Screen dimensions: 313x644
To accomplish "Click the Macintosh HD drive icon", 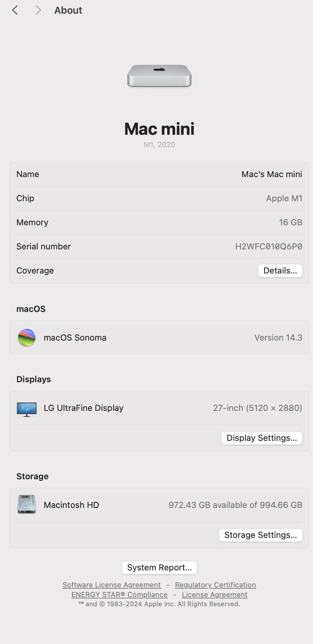I will pyautogui.click(x=27, y=504).
